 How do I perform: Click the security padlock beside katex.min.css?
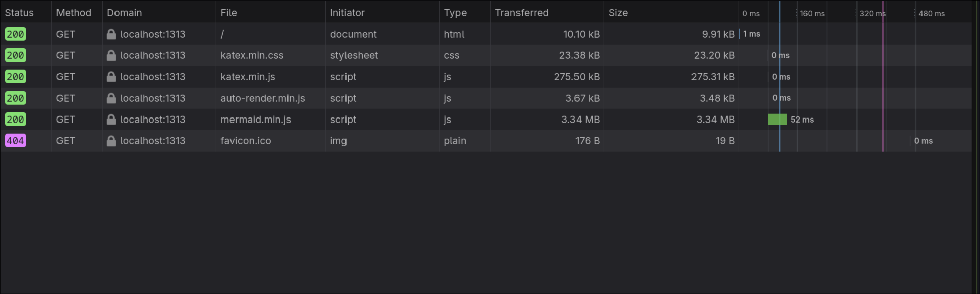click(112, 55)
